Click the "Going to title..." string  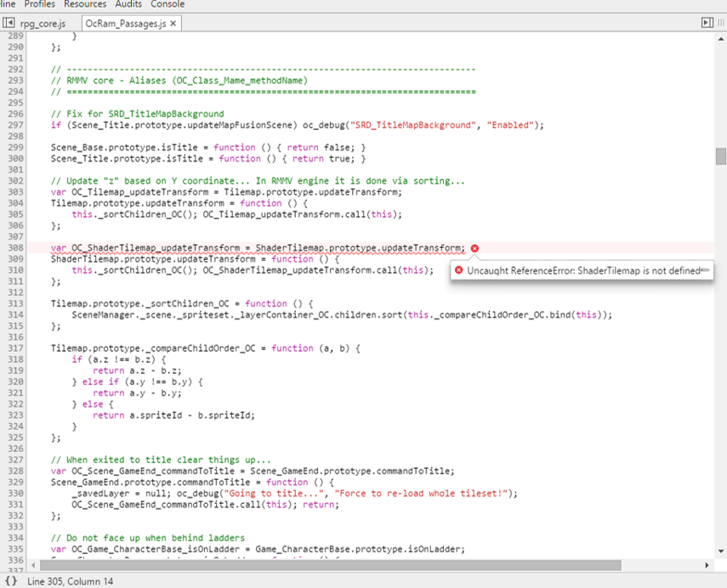[274, 494]
